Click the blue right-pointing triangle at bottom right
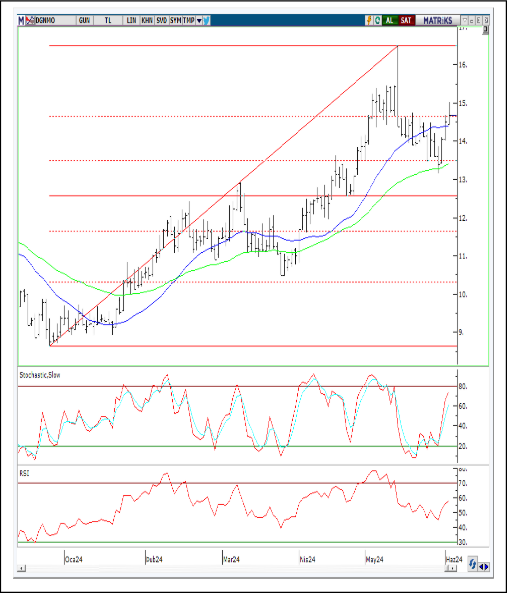 tap(487, 567)
